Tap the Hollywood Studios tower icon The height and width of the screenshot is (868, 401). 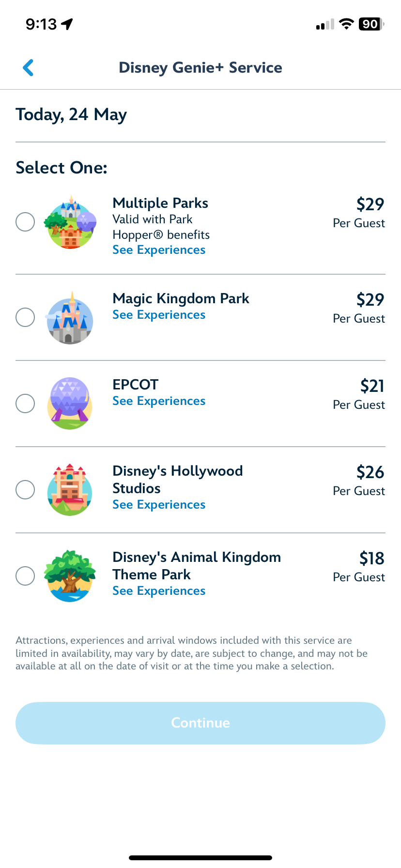click(x=70, y=490)
